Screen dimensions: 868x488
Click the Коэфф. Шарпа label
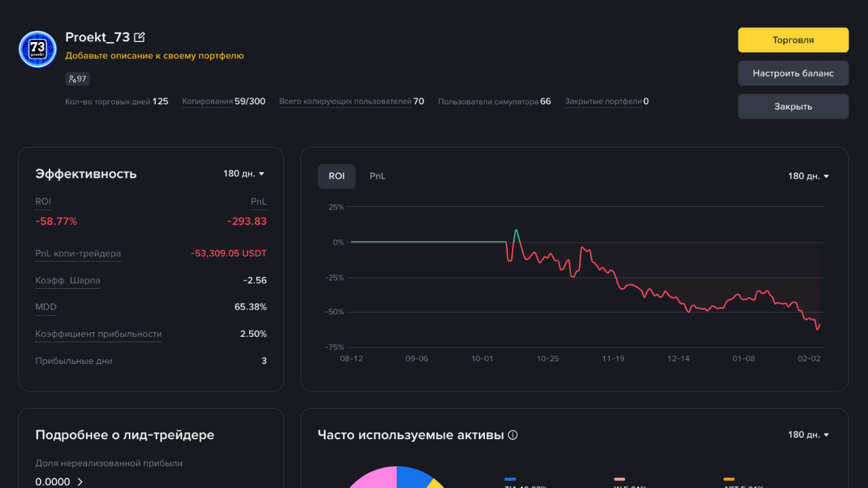coord(68,281)
